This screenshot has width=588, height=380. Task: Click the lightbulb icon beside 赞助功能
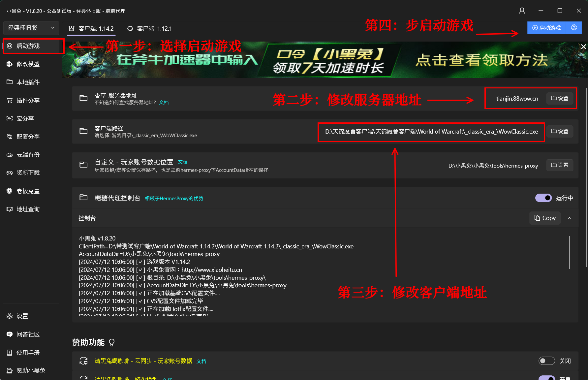pos(112,343)
